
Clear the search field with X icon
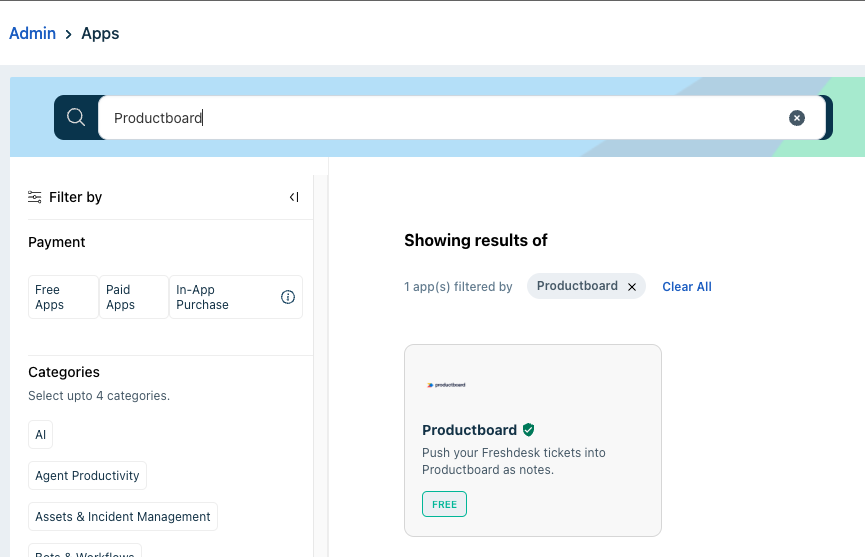797,118
